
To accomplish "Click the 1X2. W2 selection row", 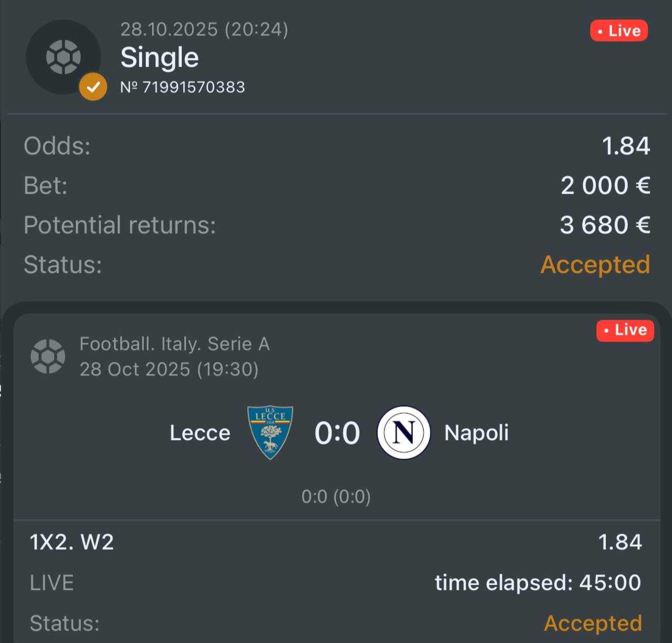I will pos(72,542).
